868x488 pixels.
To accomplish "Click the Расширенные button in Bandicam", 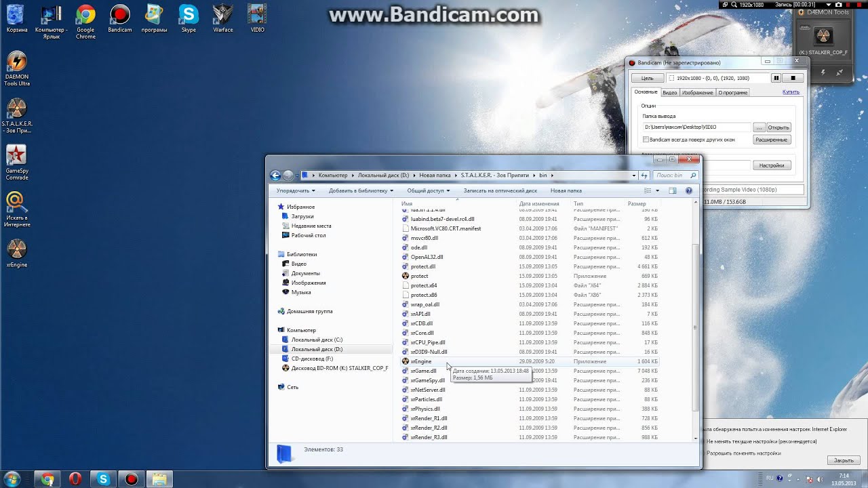I will 772,140.
